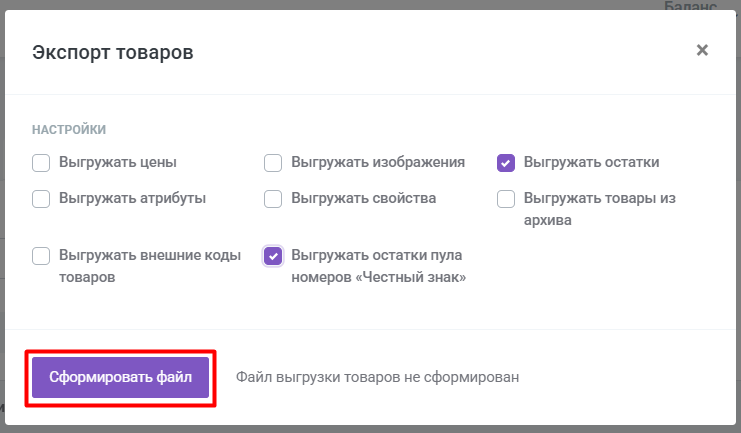The image size is (741, 433).
Task: Click the Файл выгрузки товаров не сформирован status
Action: [378, 377]
